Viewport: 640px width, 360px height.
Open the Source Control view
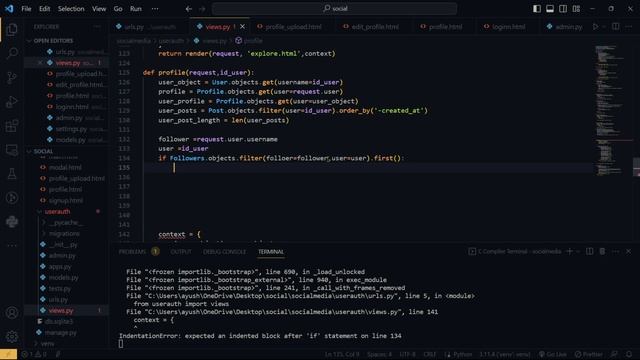12,78
